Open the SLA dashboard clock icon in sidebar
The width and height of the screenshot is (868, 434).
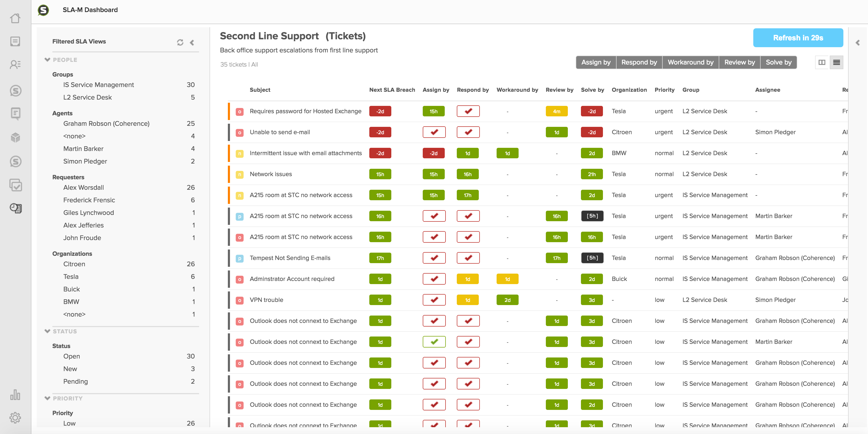coord(15,208)
